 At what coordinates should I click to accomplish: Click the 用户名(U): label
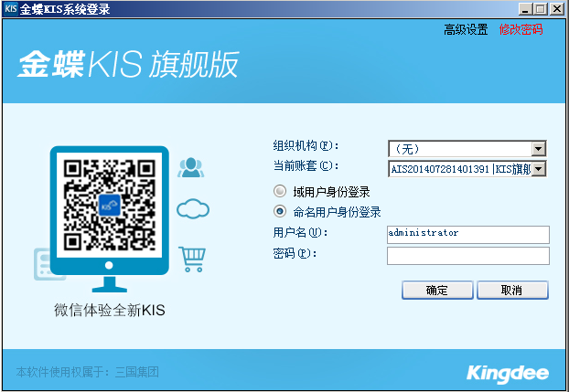click(x=300, y=232)
